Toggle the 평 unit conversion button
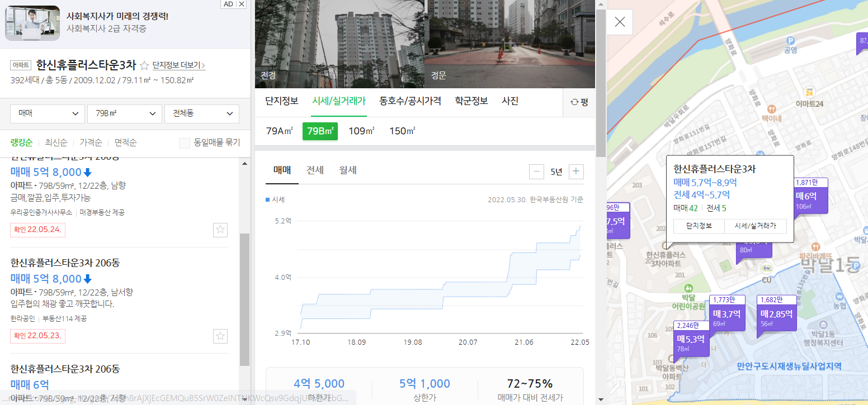 pos(579,102)
